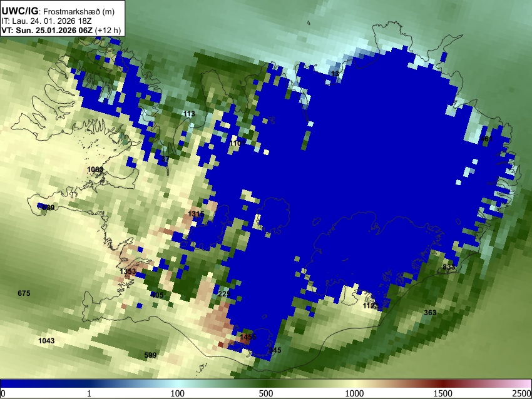Screen dimensions: 532x399
Task: Select the map value 833
Action: tap(449, 267)
